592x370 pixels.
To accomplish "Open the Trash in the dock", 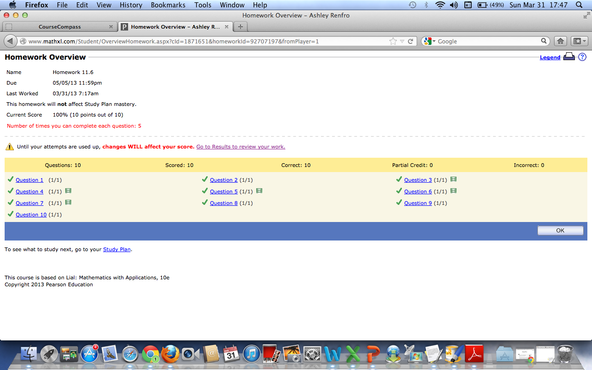I will click(x=565, y=354).
